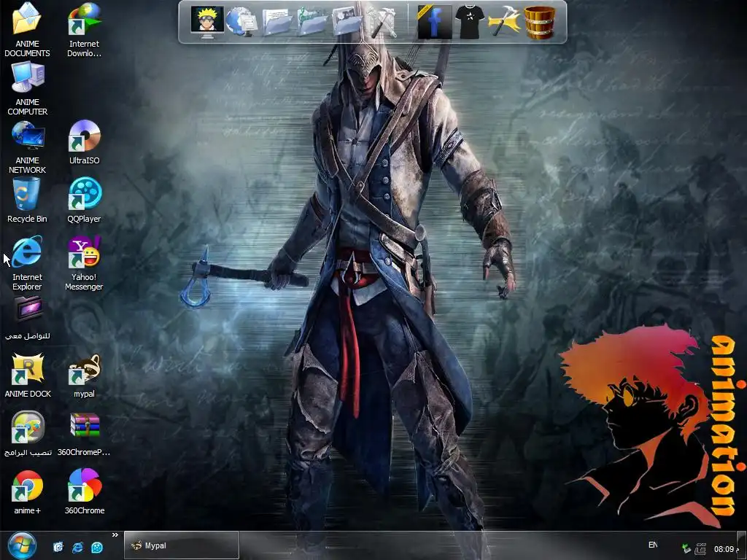Open the Windows Start menu orb
The width and height of the screenshot is (747, 560).
click(22, 545)
